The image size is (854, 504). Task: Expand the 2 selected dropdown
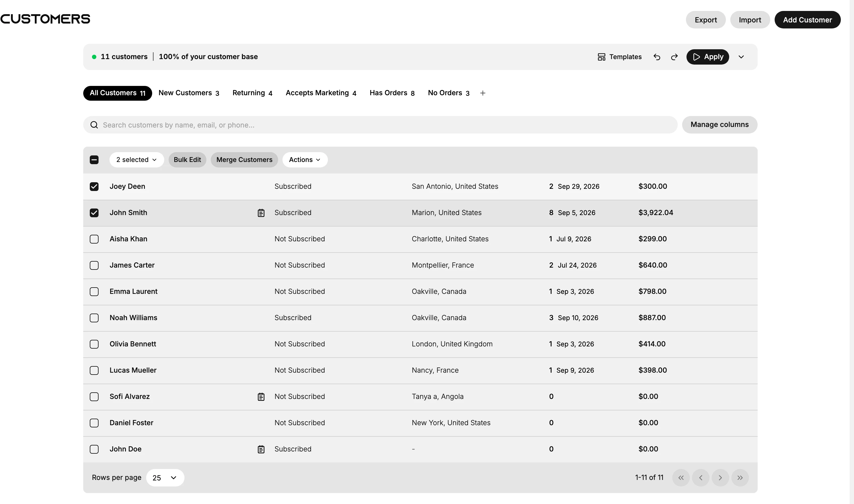[137, 160]
